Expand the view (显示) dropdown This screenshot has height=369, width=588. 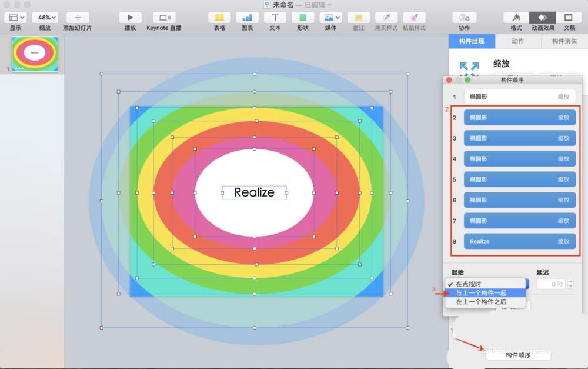coord(16,18)
